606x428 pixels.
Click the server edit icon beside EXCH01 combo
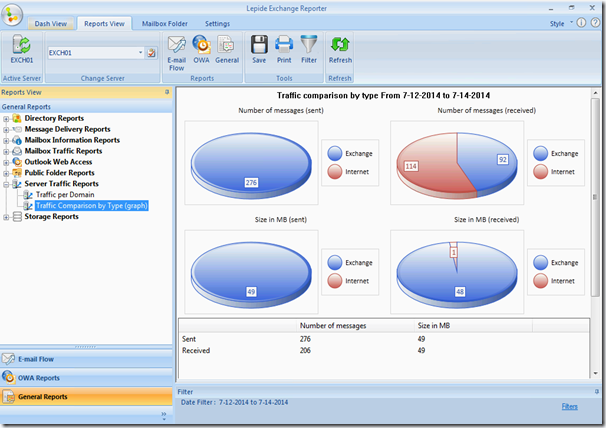(151, 53)
